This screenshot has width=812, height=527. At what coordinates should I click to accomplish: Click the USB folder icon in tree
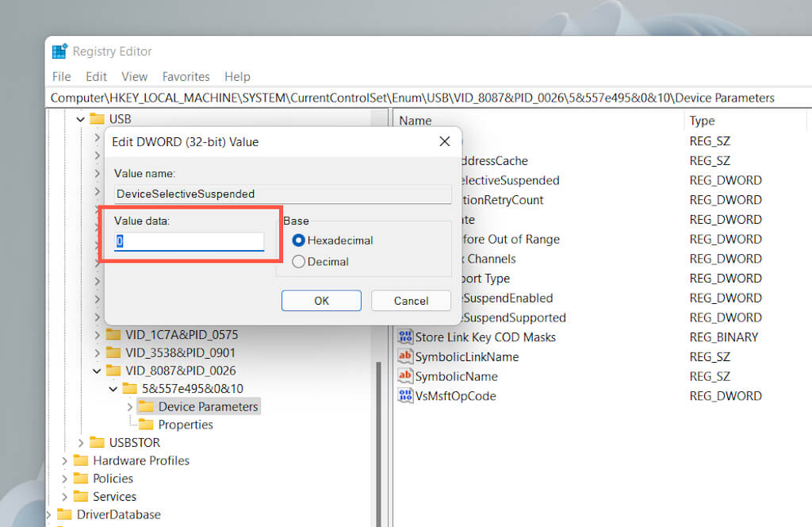[x=97, y=119]
